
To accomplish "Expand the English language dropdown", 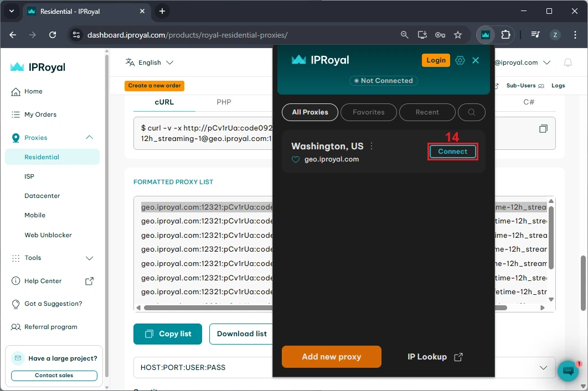I will coord(149,62).
